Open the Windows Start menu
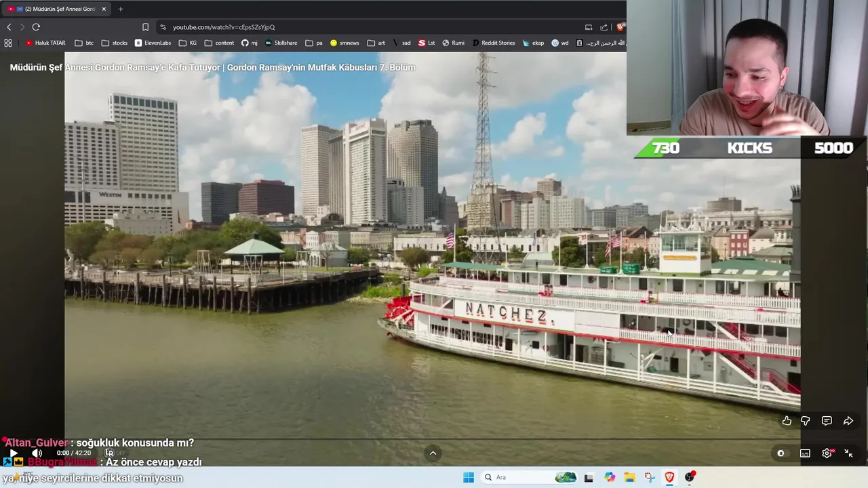The width and height of the screenshot is (868, 488). (469, 477)
